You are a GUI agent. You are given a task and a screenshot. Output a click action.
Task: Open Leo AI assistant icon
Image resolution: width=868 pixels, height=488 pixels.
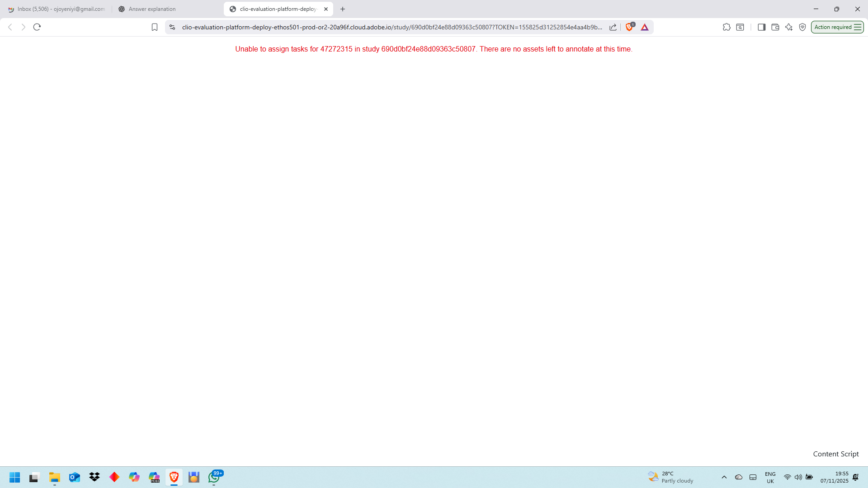(x=789, y=27)
